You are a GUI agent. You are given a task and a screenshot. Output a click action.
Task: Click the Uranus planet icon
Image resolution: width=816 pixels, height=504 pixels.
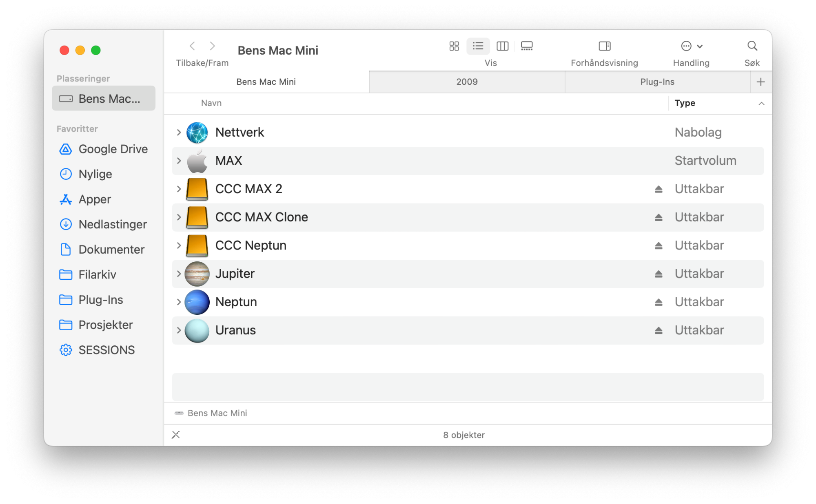coord(197,330)
